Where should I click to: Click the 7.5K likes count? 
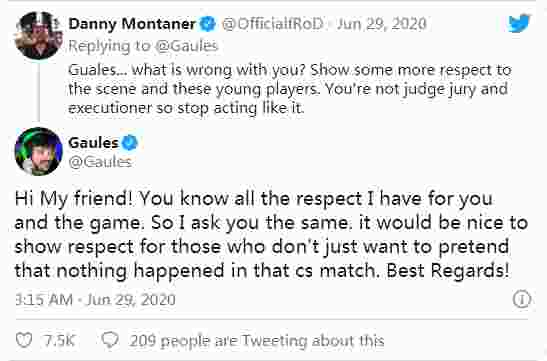[x=60, y=340]
